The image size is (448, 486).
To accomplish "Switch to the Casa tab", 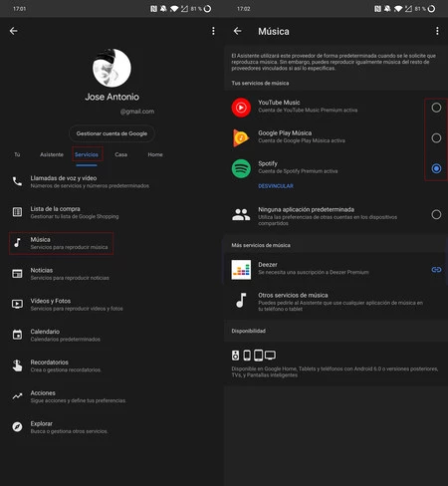I will click(x=120, y=154).
